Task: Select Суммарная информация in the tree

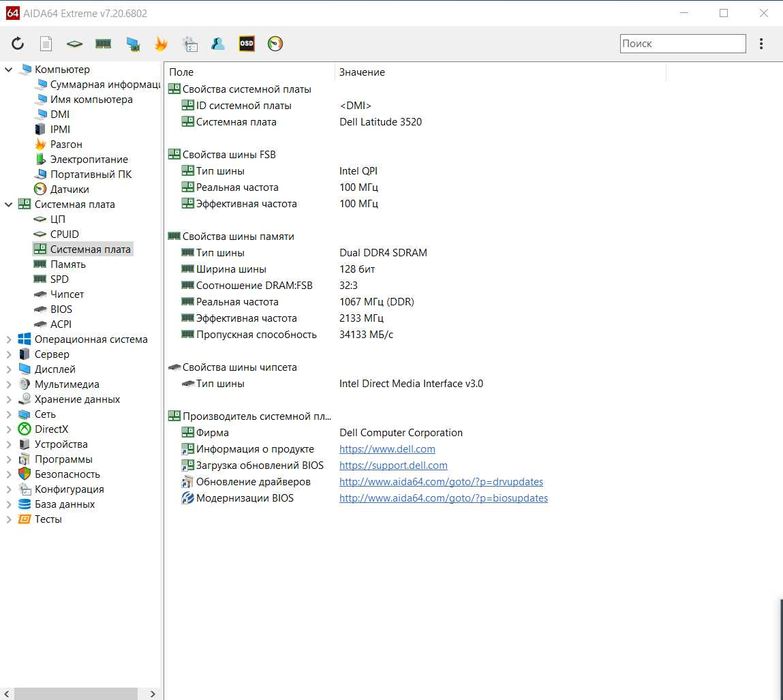Action: click(x=98, y=84)
